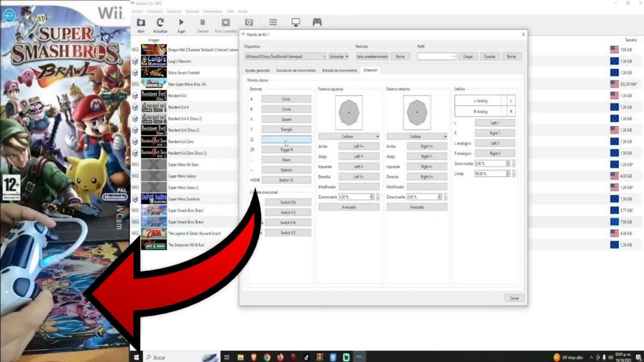Expand the Dispositivo device dropdown
This screenshot has height=362, width=644.
pos(285,57)
